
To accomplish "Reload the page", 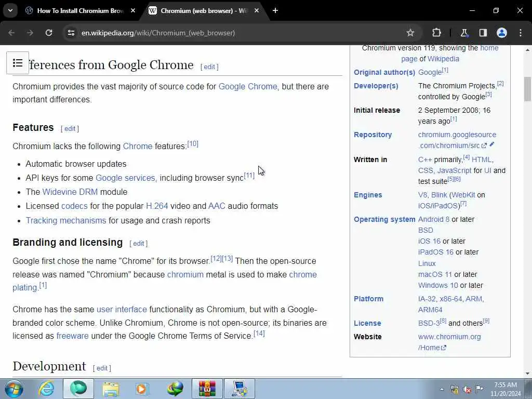I will [49, 33].
